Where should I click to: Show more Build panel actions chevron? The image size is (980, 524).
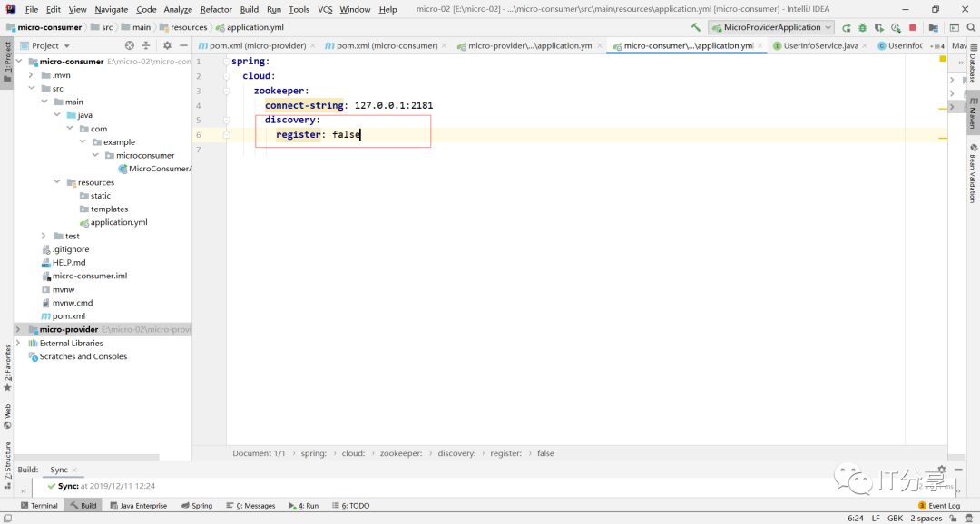pos(23,490)
